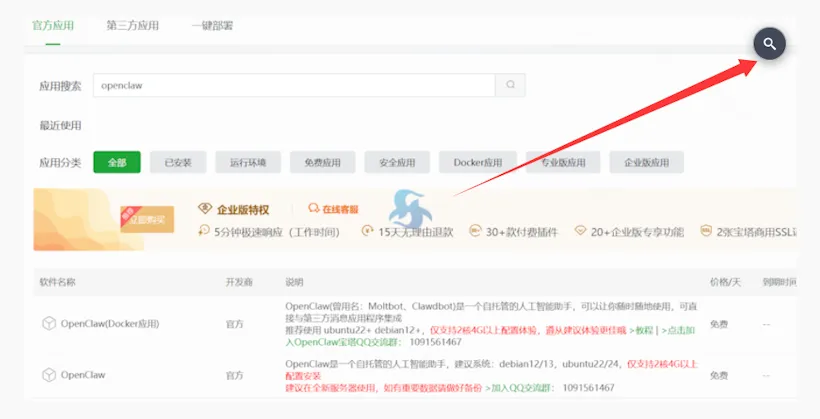
Task: Click the cube icon beside OpenClaw(Docker应用)
Action: (49, 324)
